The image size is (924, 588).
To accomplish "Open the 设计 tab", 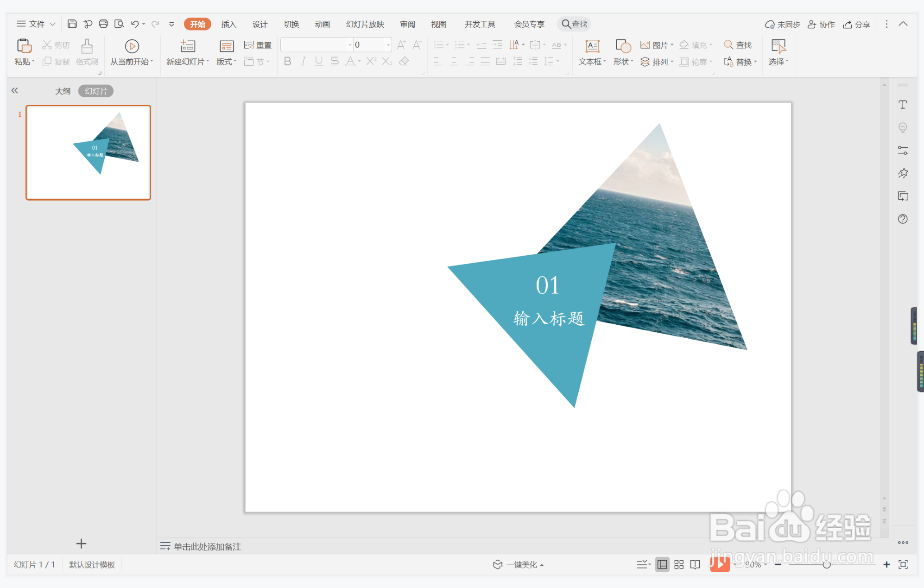I will [x=260, y=24].
